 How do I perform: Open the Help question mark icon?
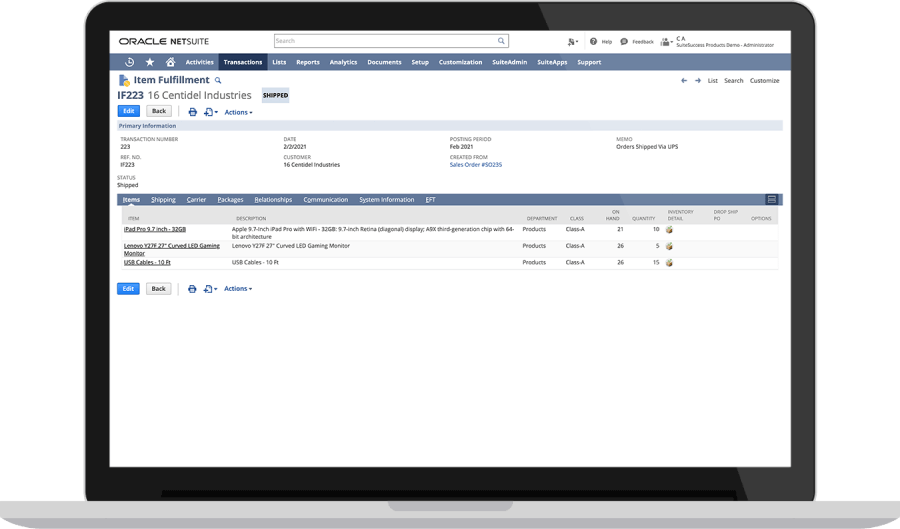click(593, 41)
